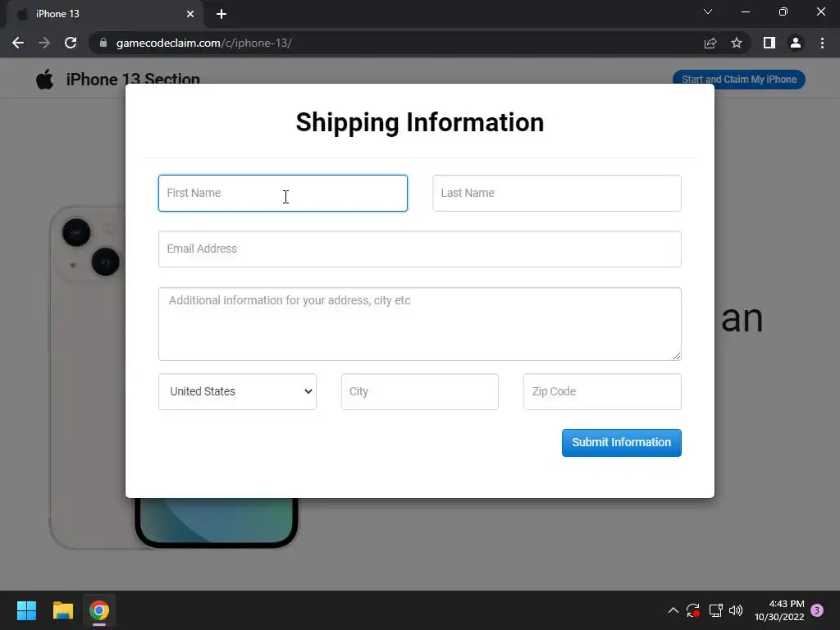840x630 pixels.
Task: Click the Last Name field
Action: [x=557, y=193]
